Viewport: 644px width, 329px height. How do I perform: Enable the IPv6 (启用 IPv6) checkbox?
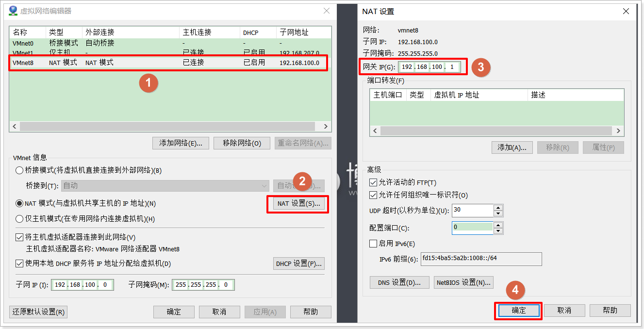click(x=373, y=244)
